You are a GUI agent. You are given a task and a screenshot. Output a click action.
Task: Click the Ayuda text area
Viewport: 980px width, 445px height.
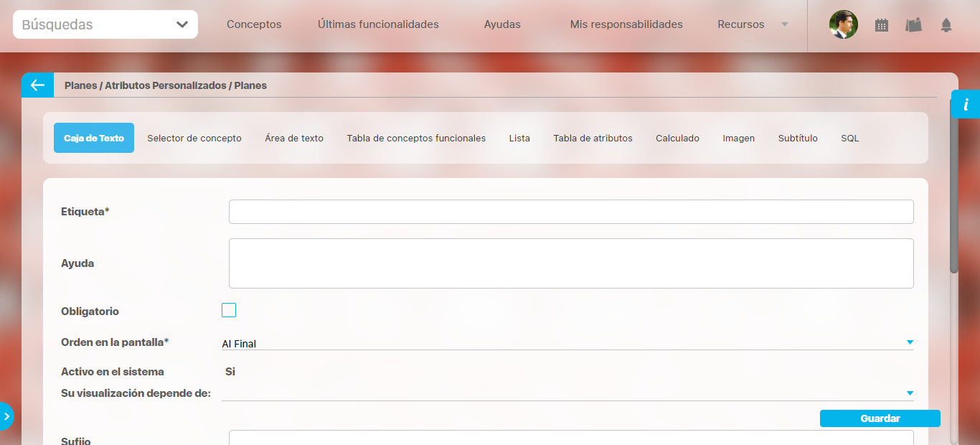click(x=571, y=263)
